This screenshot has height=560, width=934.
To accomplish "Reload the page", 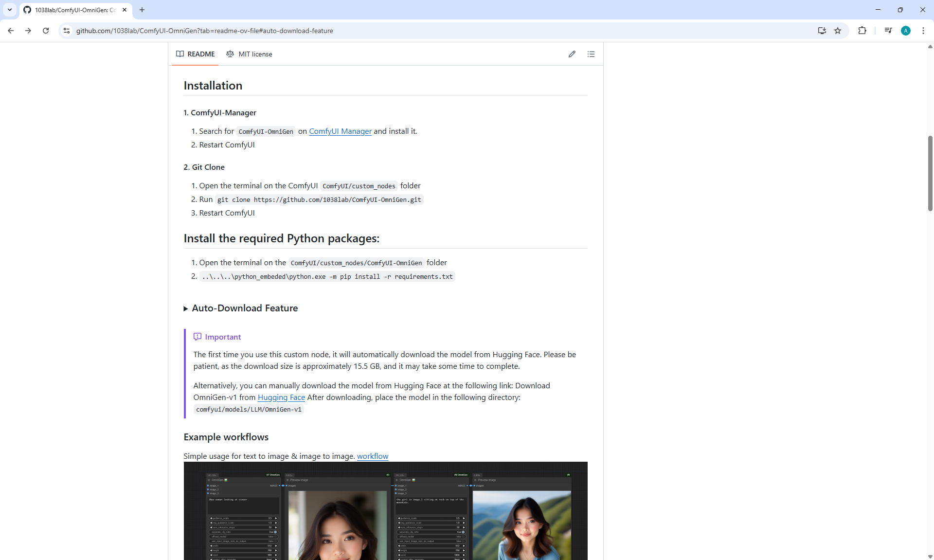I will (x=46, y=31).
